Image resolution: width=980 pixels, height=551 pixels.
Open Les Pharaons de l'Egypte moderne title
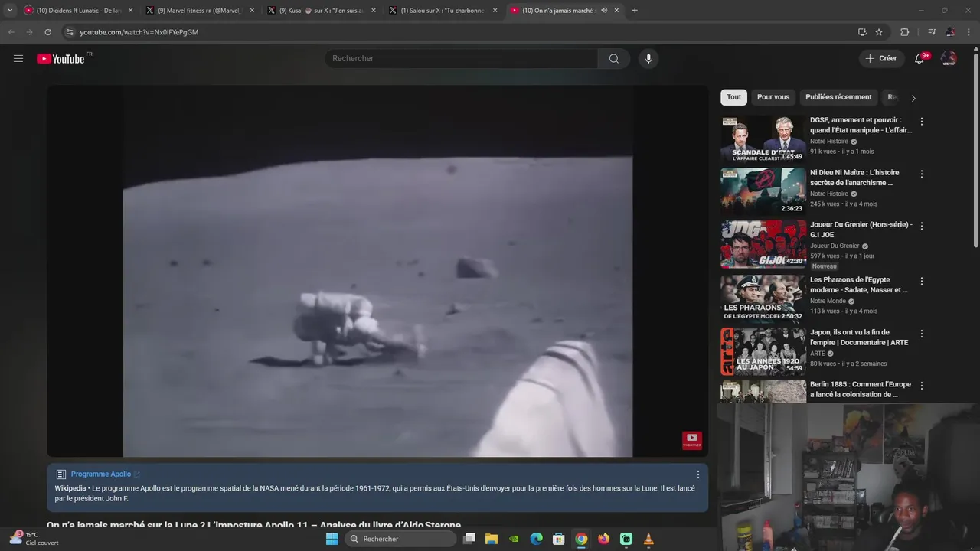tap(859, 285)
